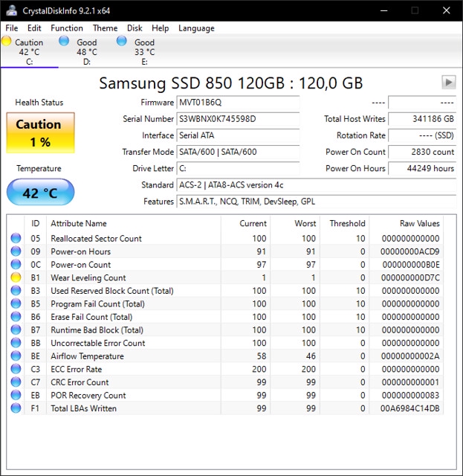Click status orb for POR Recovery Count
Viewport: 463px width, 476px height.
tap(16, 395)
